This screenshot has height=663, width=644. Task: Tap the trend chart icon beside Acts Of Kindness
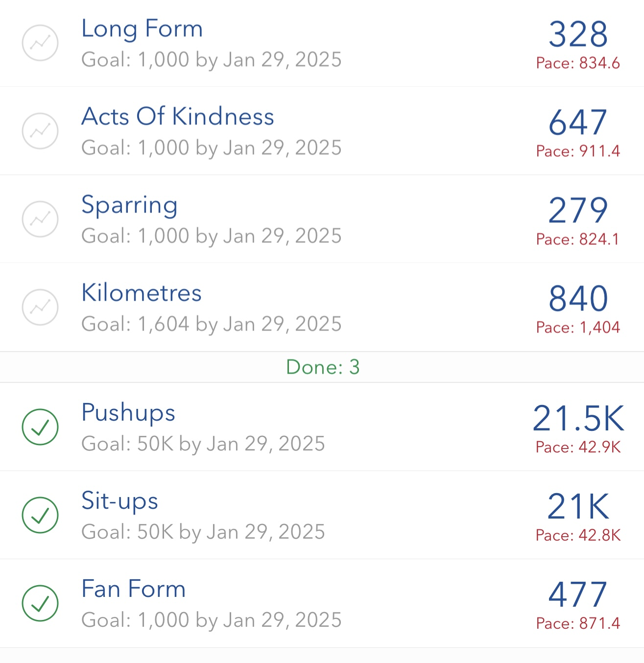(40, 131)
